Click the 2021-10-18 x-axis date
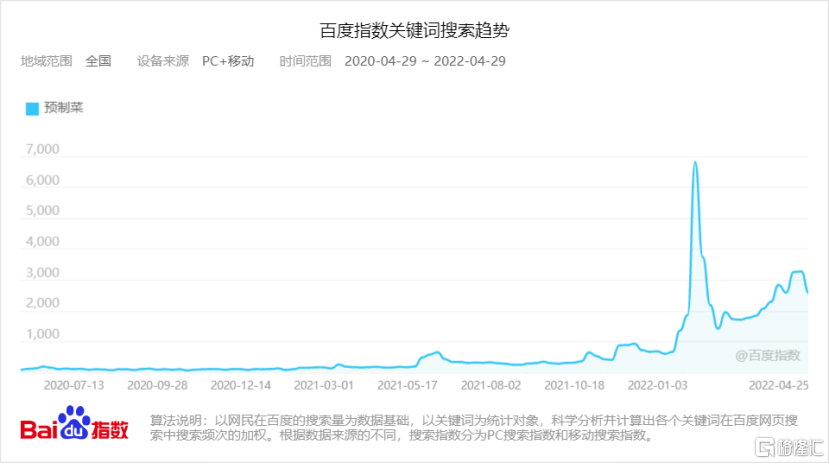This screenshot has height=464, width=830. click(574, 386)
